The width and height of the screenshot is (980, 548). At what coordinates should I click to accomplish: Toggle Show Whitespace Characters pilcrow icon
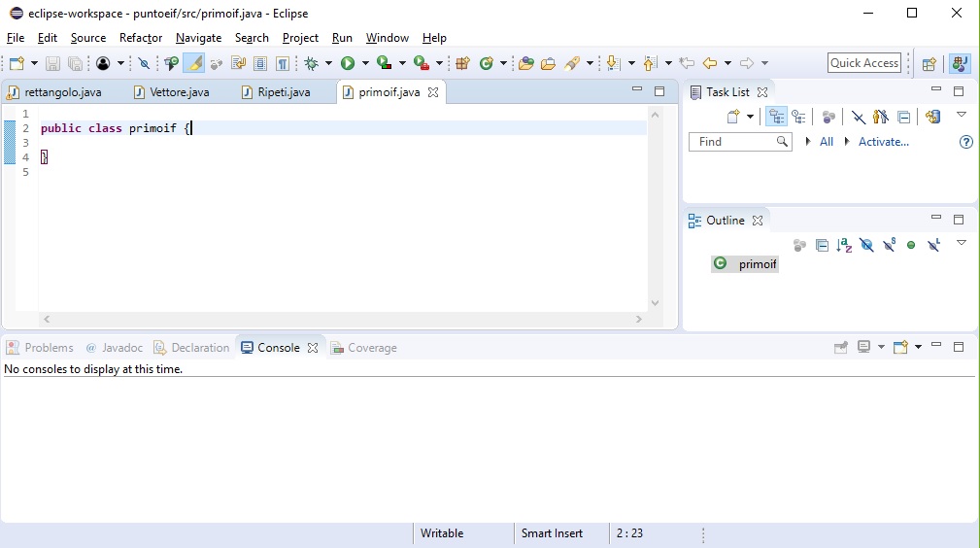coord(283,63)
